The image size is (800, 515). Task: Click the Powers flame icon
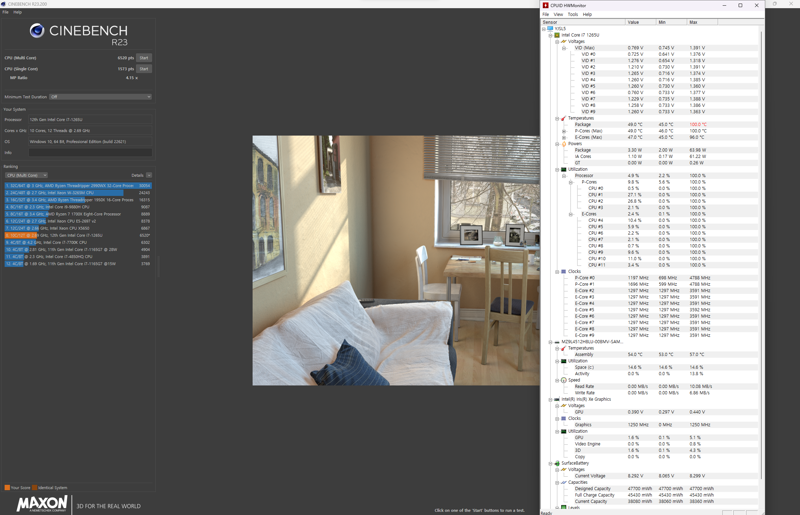[564, 143]
